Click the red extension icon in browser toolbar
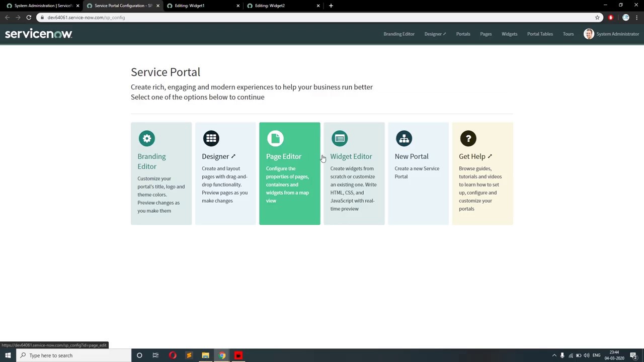This screenshot has width=644, height=362. pos(611,18)
